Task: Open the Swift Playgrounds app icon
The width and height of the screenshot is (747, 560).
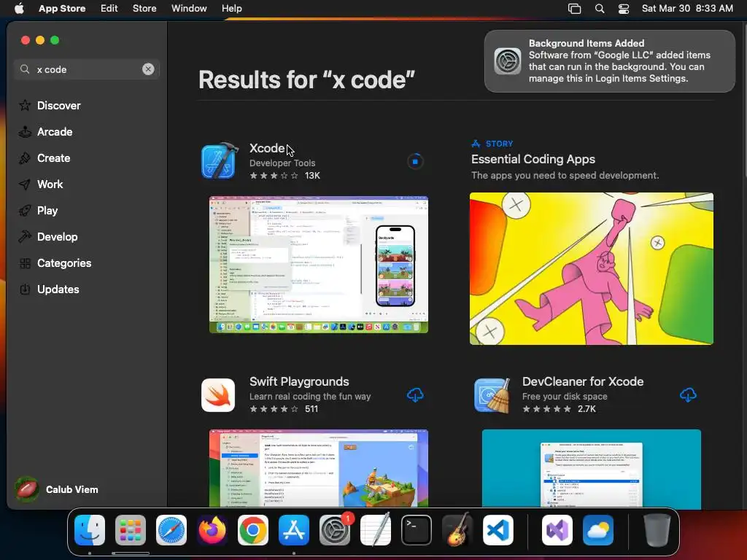Action: coord(218,394)
